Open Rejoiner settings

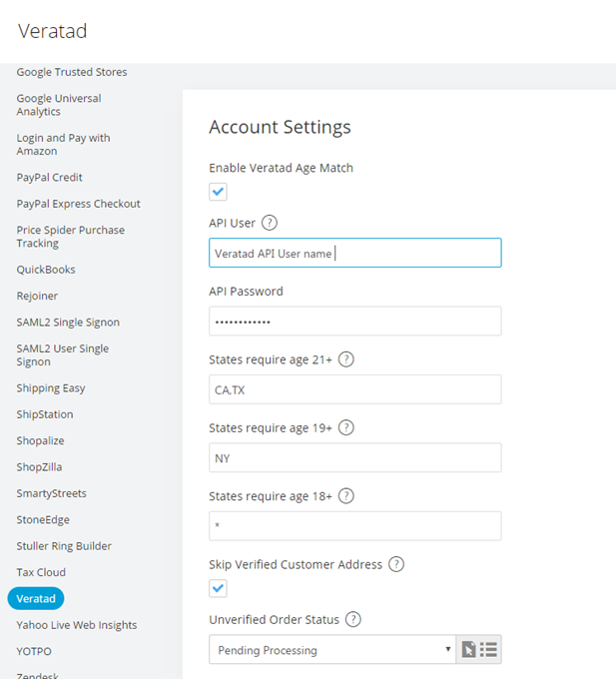coord(37,297)
